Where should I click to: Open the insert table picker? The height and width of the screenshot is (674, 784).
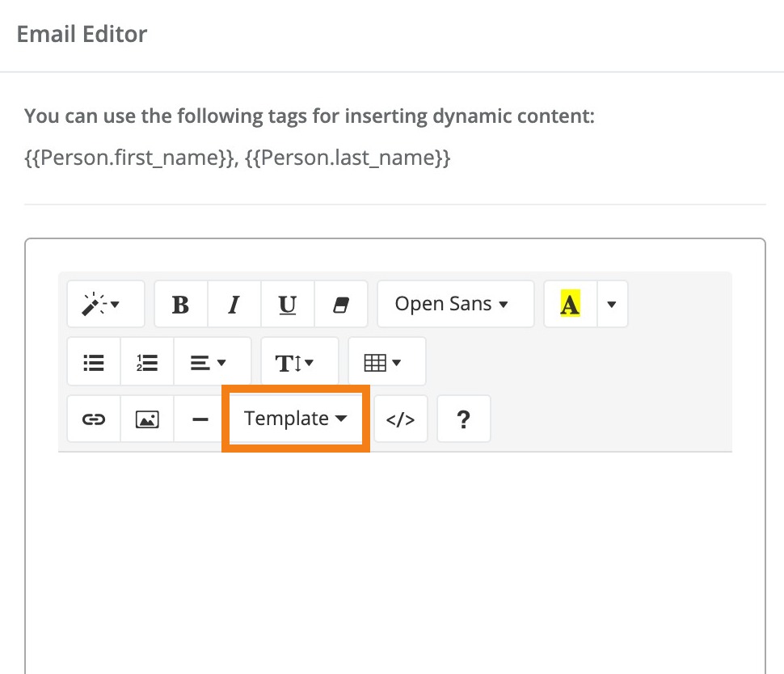(386, 361)
